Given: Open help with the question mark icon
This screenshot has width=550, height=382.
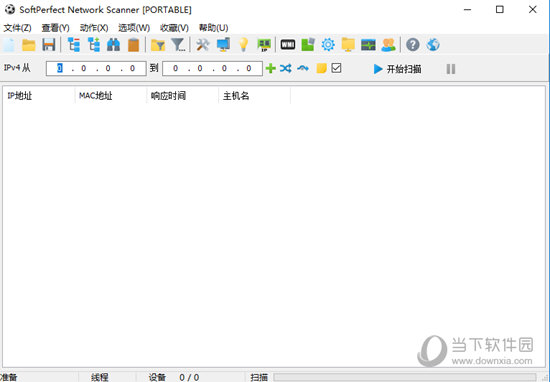Looking at the screenshot, I should [413, 45].
